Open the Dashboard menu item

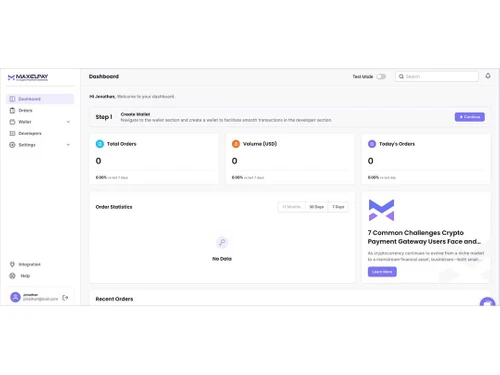(x=40, y=99)
